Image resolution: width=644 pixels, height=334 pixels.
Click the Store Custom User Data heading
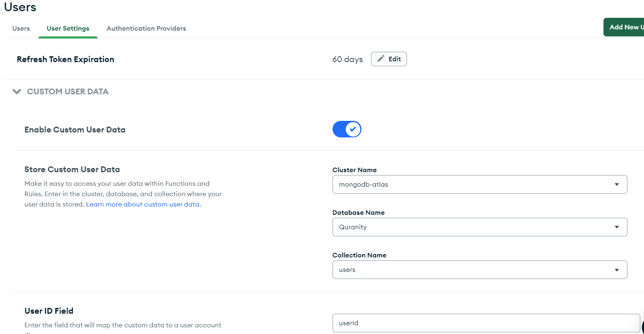(x=72, y=169)
